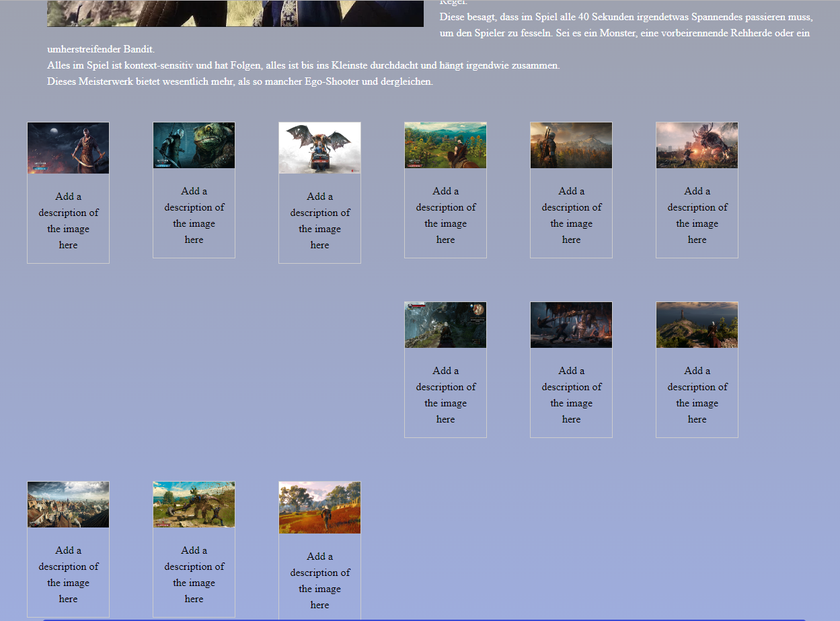Click caption under the antlered fiend image
The height and width of the screenshot is (621, 840).
tap(697, 215)
